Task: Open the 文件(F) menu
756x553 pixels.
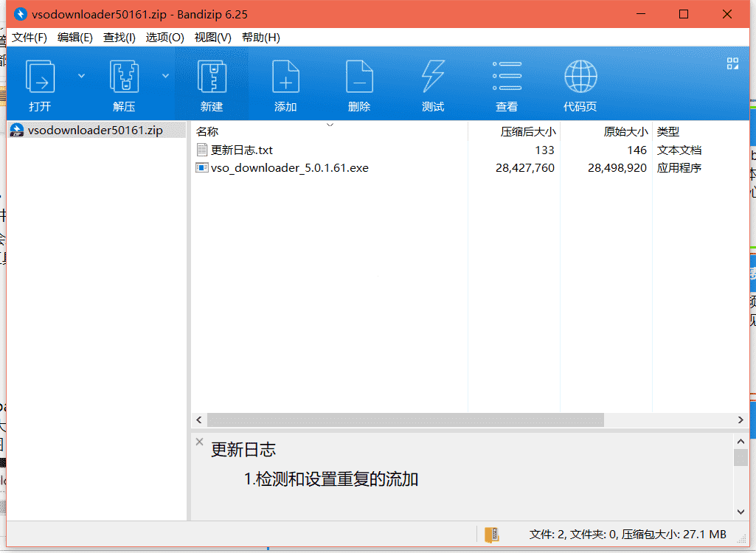Action: click(30, 38)
